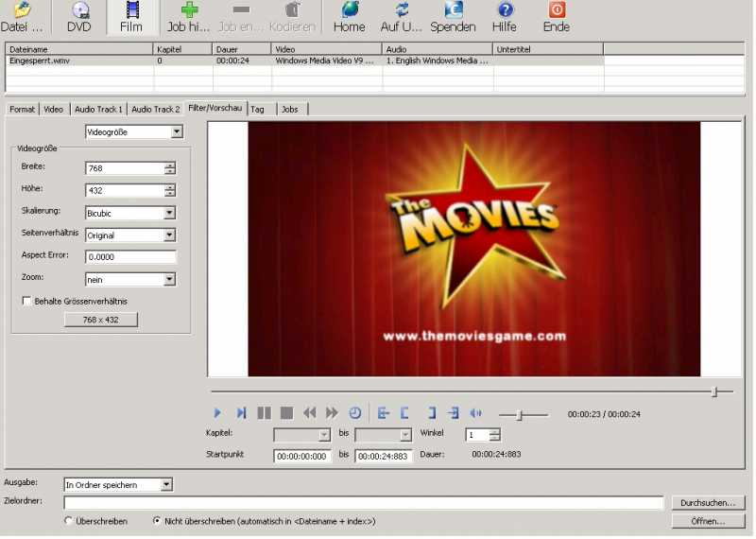Viewport: 756px width, 539px height.
Task: Click the video seek slider handle
Action: pos(715,391)
